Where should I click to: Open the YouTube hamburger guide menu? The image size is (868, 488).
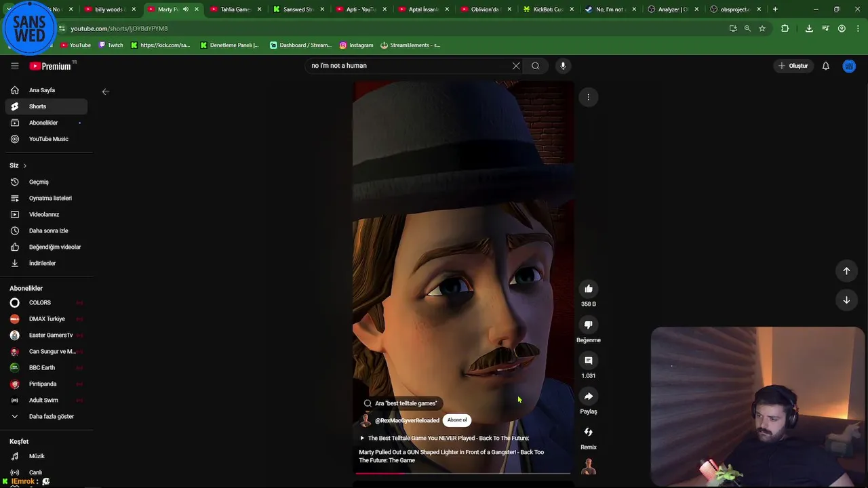(x=14, y=66)
